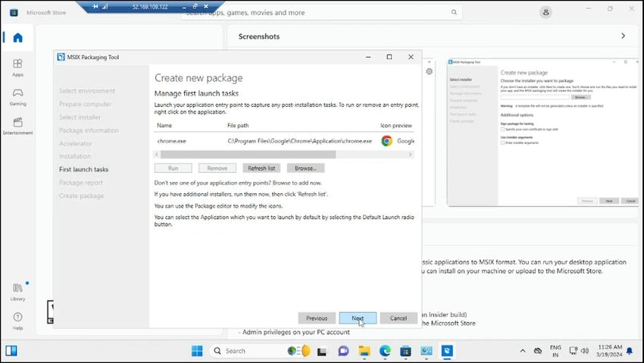Image resolution: width=644 pixels, height=363 pixels.
Task: Select the 'Accelerator' step
Action: pos(76,143)
